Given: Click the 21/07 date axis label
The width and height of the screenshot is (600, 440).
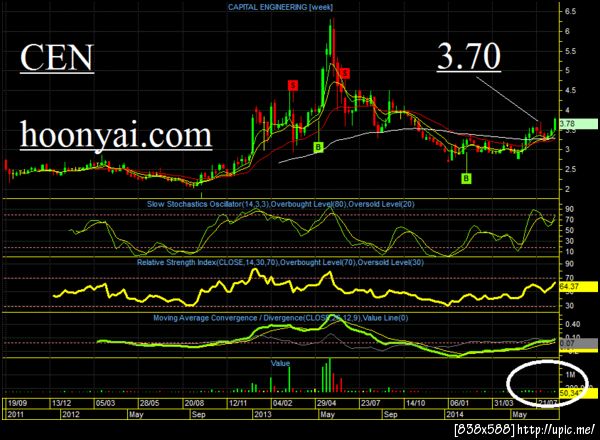Looking at the screenshot, I should pyautogui.click(x=548, y=403).
